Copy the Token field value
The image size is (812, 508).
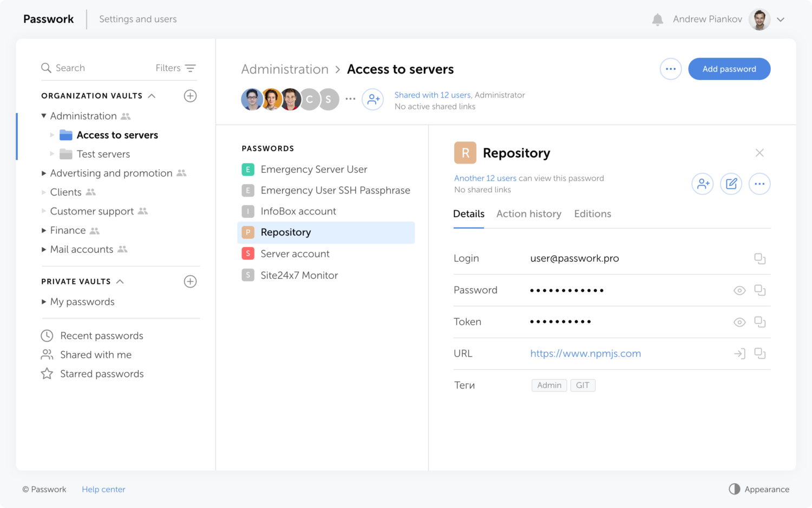[759, 322]
